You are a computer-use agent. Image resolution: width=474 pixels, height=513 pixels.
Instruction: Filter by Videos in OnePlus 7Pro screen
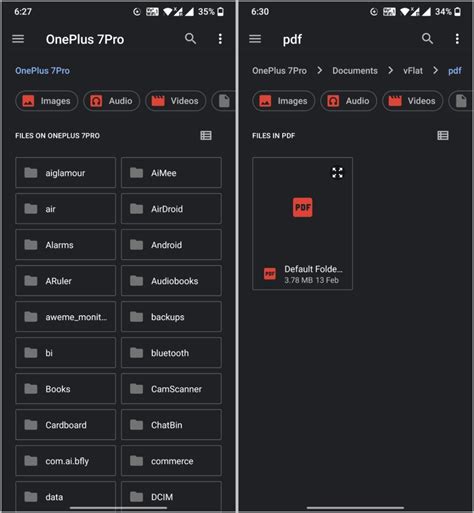click(x=176, y=101)
